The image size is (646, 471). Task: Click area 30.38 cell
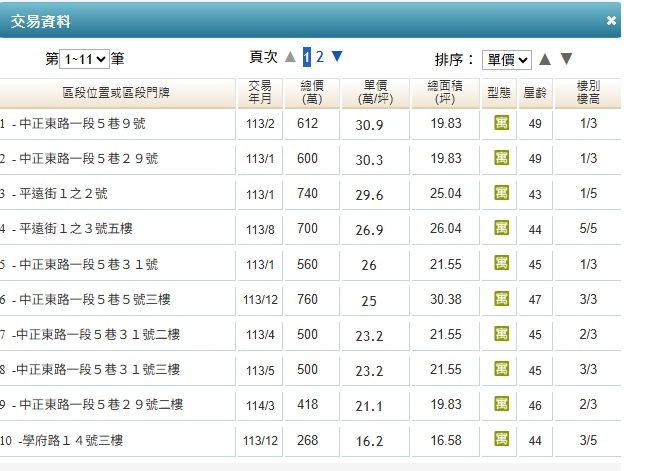446,299
